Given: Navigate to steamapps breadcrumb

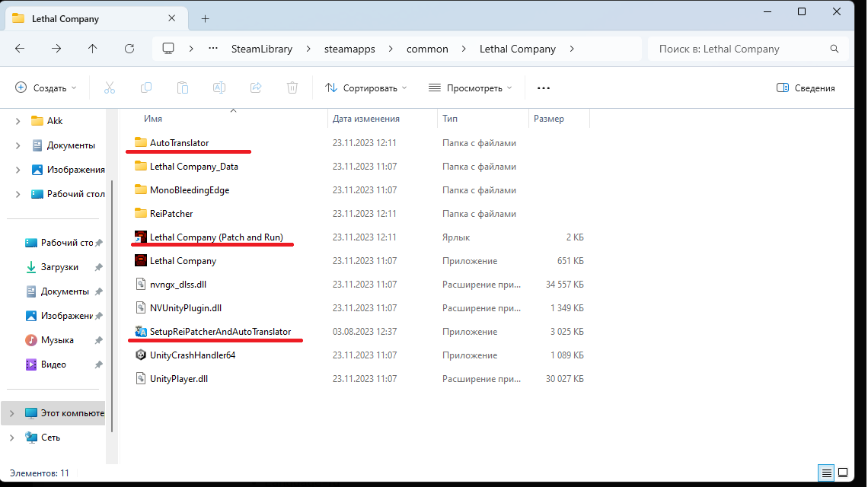Looking at the screenshot, I should click(349, 49).
